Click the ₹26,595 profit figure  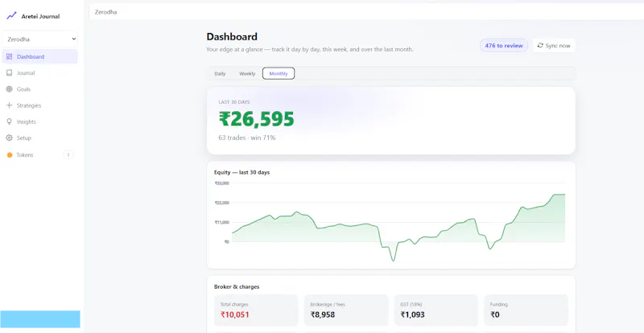click(x=256, y=119)
